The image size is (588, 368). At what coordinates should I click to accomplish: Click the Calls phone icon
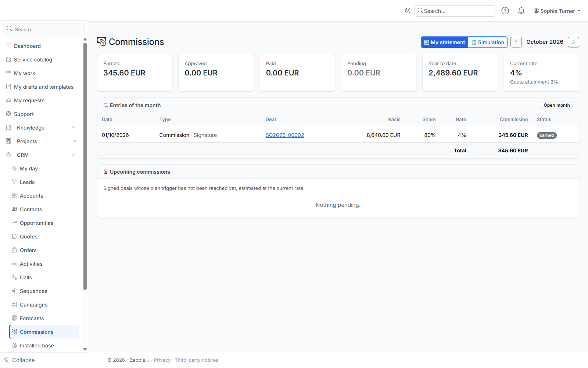[14, 277]
